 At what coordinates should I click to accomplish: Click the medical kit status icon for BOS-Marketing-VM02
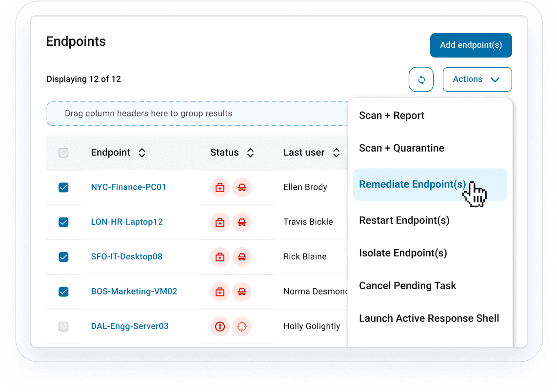[220, 292]
